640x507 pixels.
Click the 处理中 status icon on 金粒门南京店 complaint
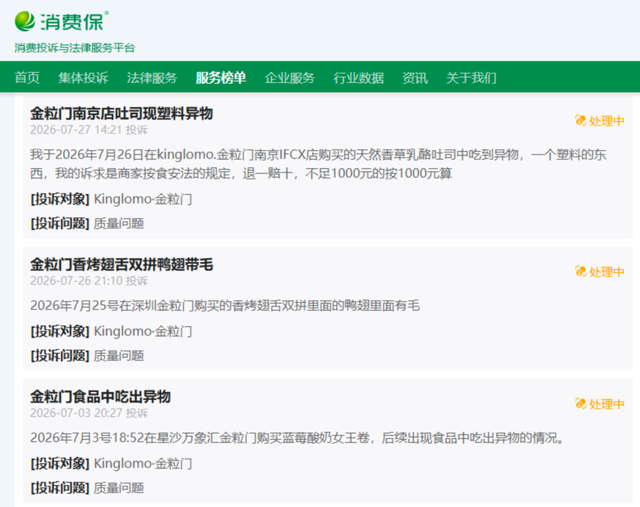pyautogui.click(x=580, y=120)
